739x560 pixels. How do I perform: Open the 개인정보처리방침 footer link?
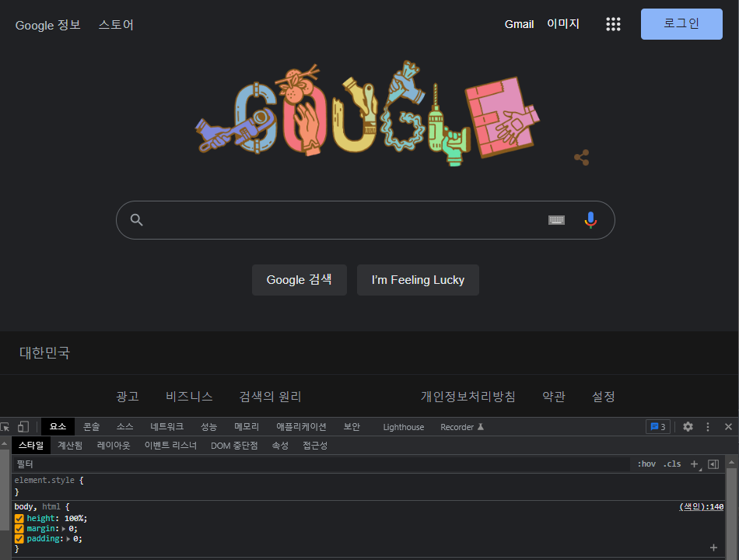468,396
